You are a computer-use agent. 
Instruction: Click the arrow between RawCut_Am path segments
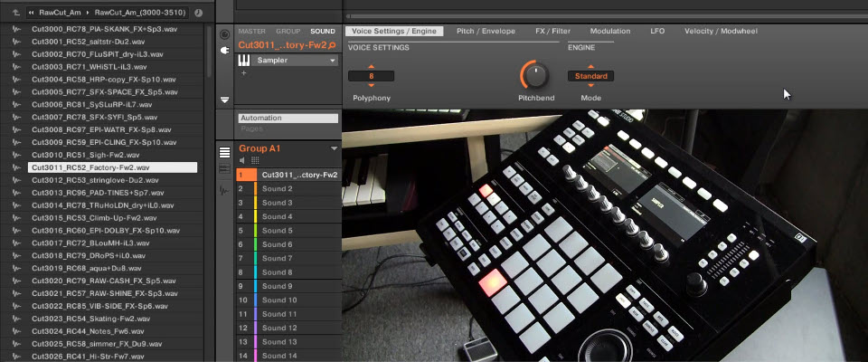tap(88, 13)
